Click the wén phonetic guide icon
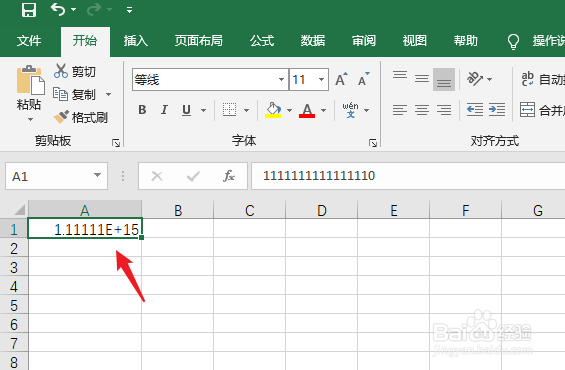This screenshot has width=565, height=370. click(x=350, y=110)
